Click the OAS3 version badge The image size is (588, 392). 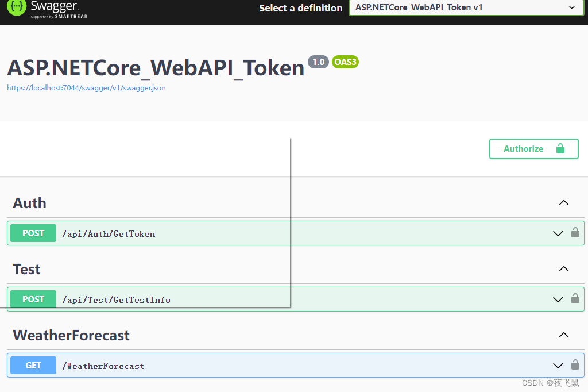click(345, 62)
